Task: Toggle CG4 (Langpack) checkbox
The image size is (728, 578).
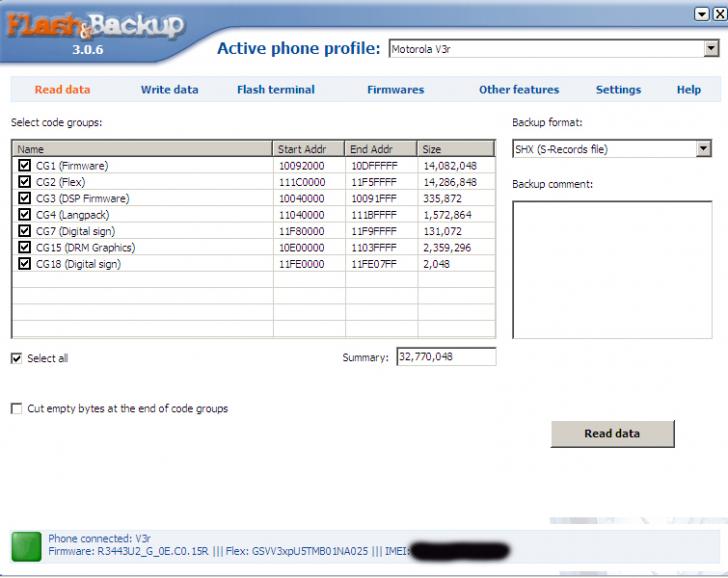Action: (x=25, y=214)
